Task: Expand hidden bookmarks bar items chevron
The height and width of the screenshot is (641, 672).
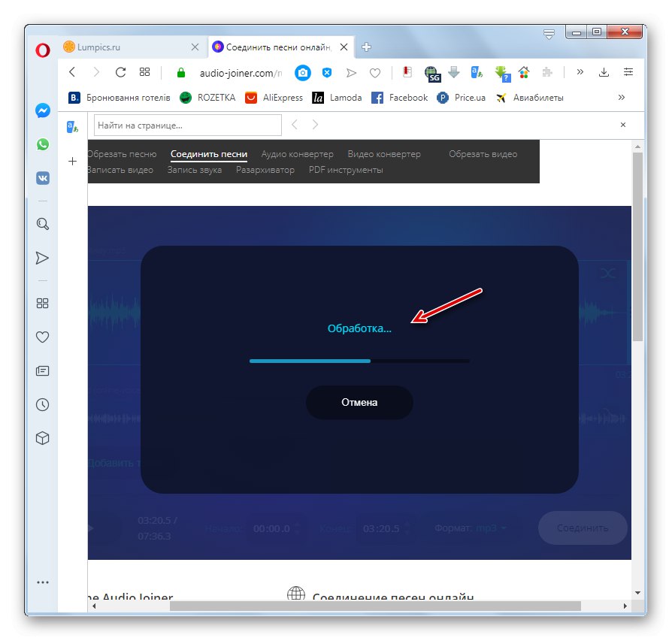Action: pyautogui.click(x=622, y=97)
